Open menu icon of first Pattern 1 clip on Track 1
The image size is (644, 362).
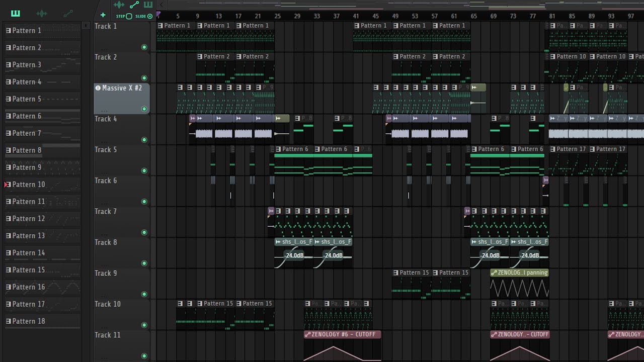point(160,25)
